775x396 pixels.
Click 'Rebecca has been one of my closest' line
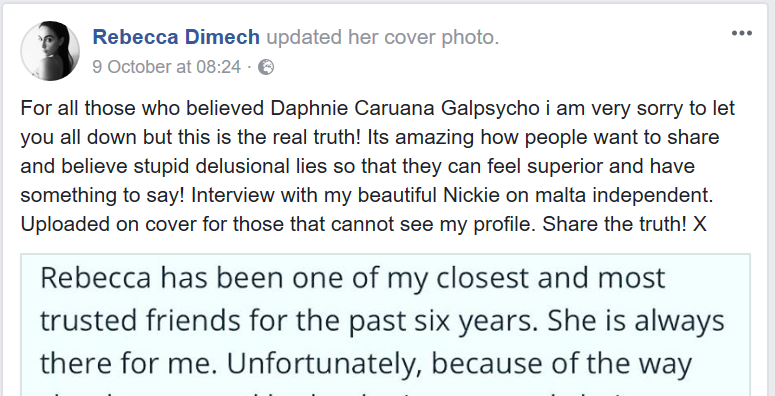tap(352, 278)
